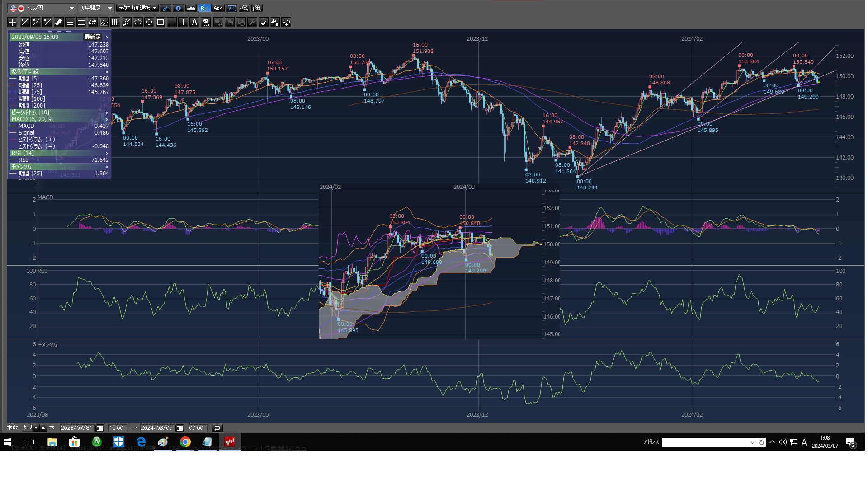Click the reset return arrow button

point(217,428)
